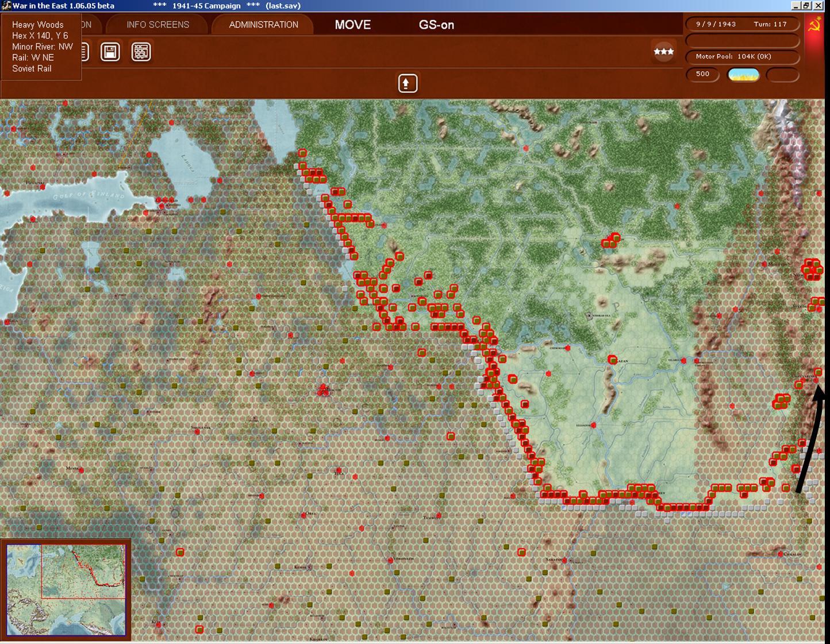
Task: Toggle the GS-on indicator
Action: (436, 25)
